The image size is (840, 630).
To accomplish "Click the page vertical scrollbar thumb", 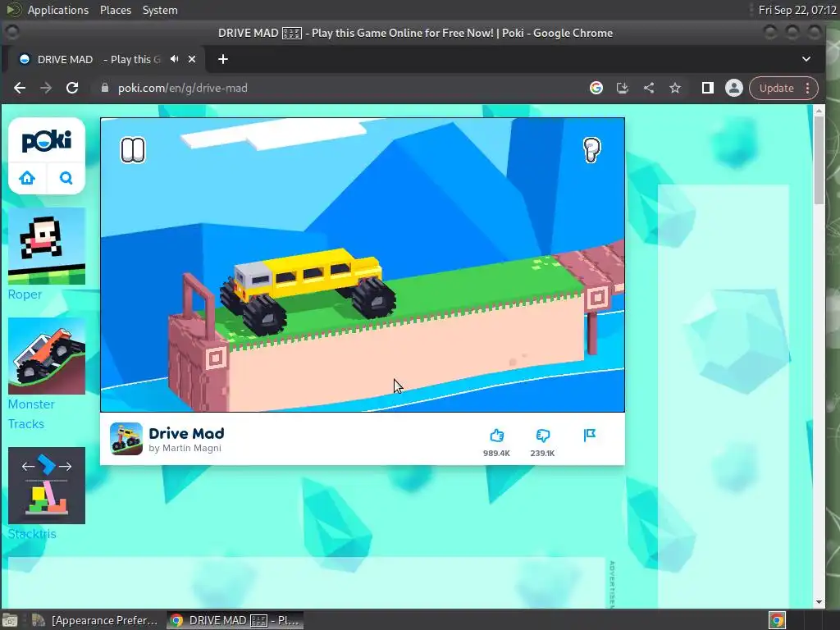I will pyautogui.click(x=819, y=160).
